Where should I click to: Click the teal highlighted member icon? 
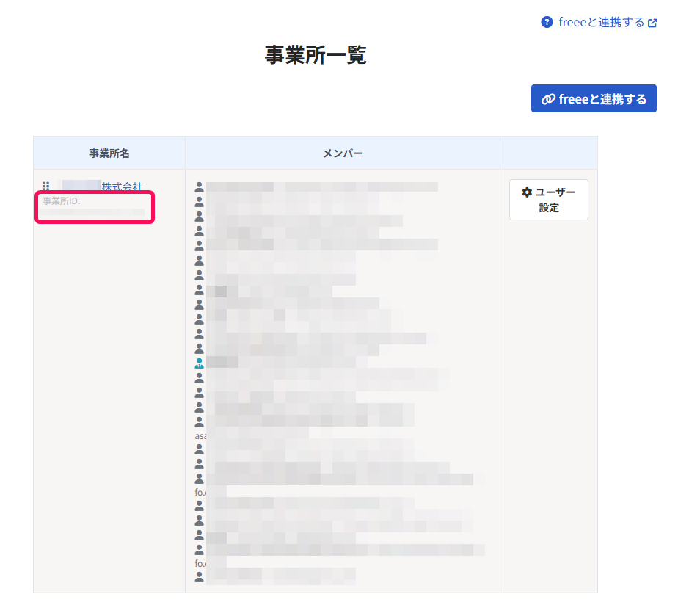tap(199, 363)
